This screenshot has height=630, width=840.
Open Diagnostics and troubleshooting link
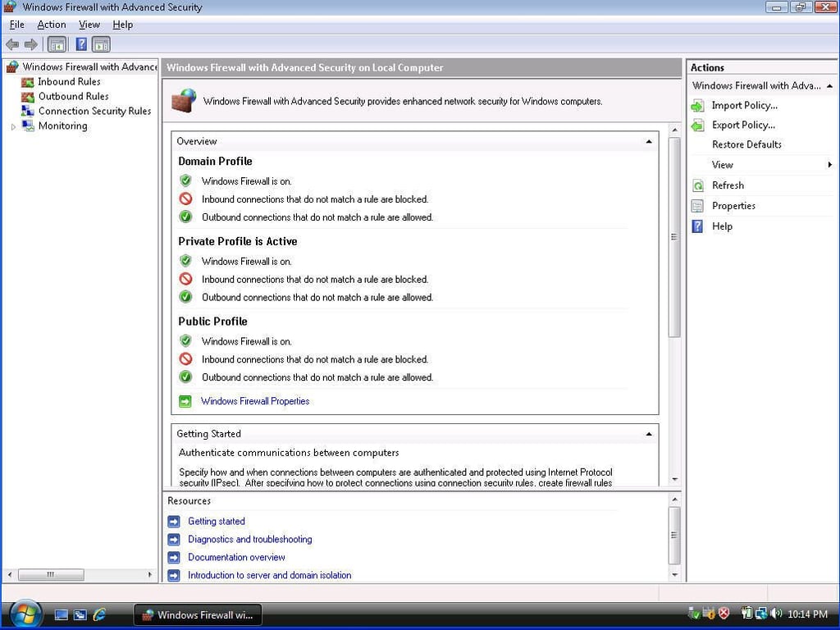coord(249,540)
